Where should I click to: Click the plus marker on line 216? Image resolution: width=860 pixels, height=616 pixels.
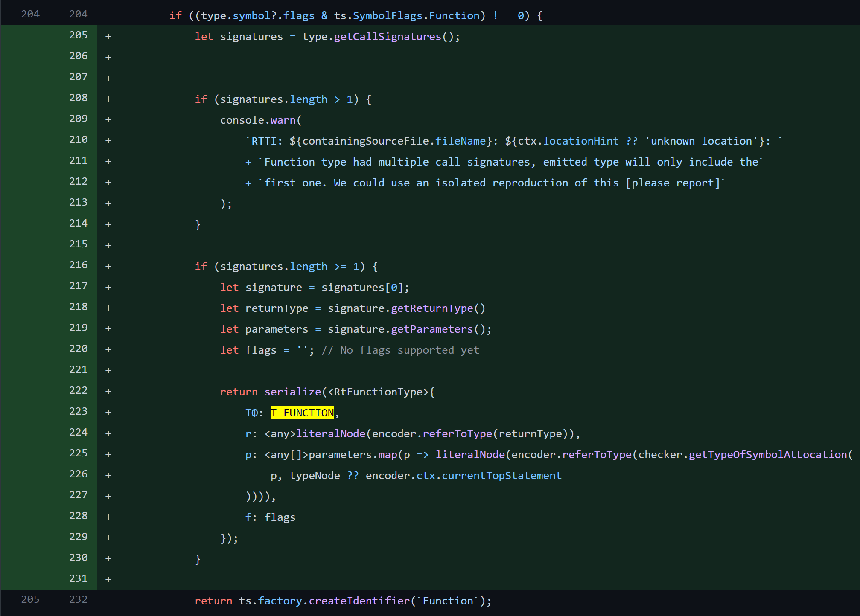pos(108,266)
